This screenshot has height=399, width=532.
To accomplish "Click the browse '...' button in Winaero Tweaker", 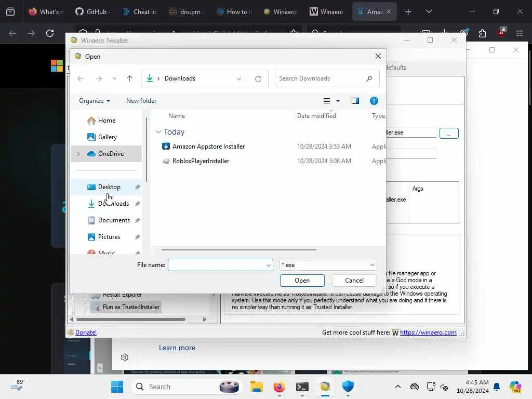I will (x=449, y=134).
